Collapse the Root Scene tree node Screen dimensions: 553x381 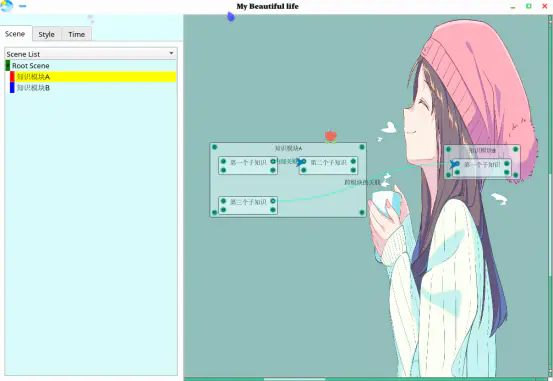tap(7, 66)
